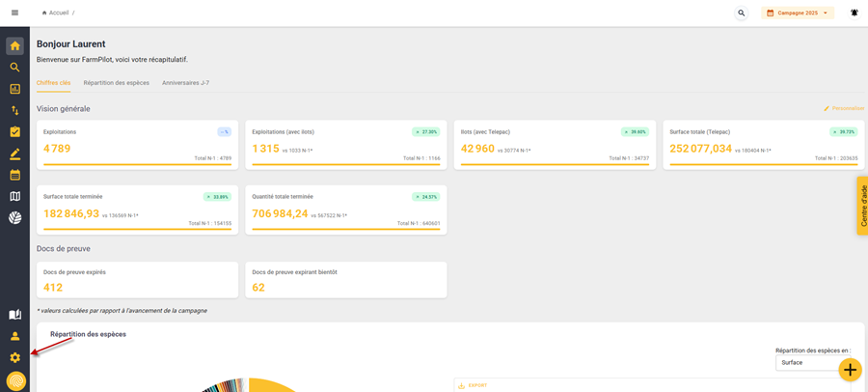Switch to Anniversaires J-7 tab
Image resolution: width=868 pixels, height=392 pixels.
[185, 83]
